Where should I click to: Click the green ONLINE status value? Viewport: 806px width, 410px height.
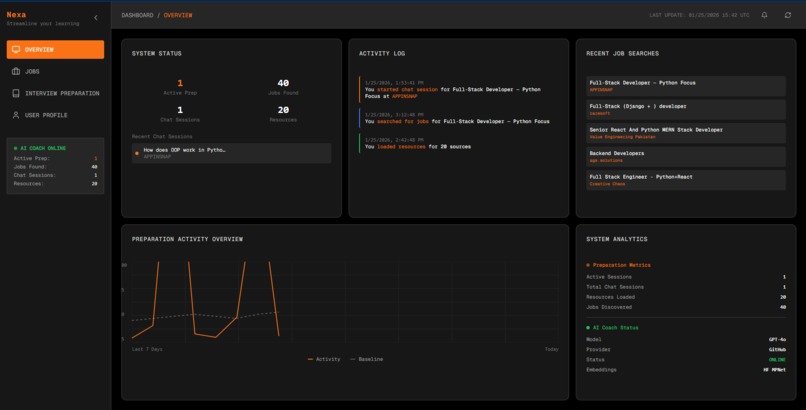[777, 360]
